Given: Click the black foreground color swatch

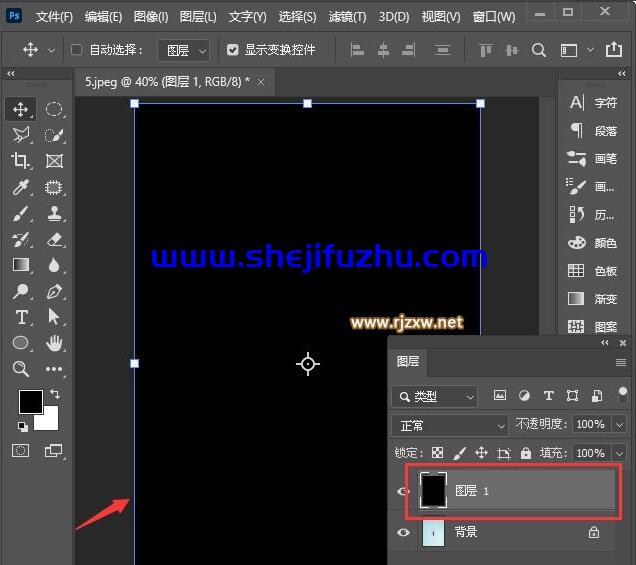Looking at the screenshot, I should pos(31,402).
